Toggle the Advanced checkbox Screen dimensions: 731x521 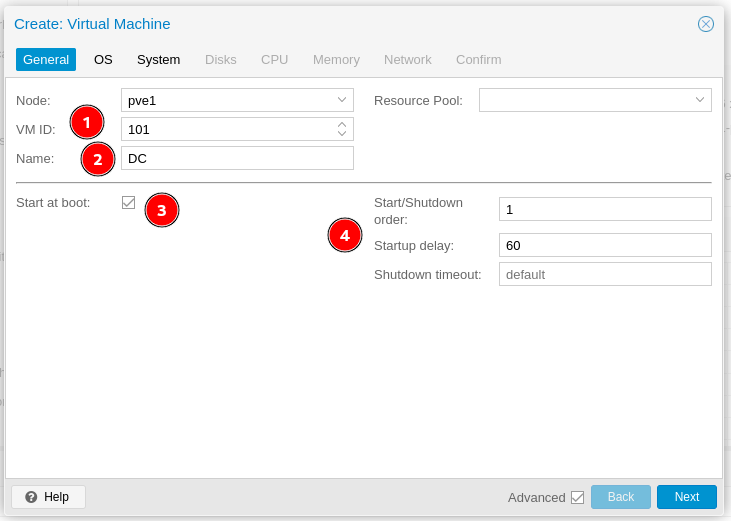point(577,497)
